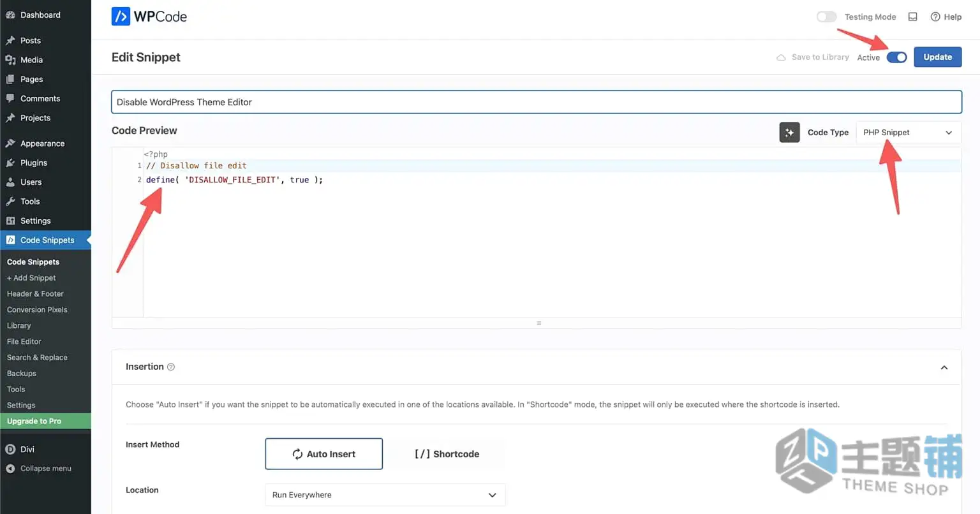
Task: Toggle the Active snippet switch
Action: pos(897,57)
